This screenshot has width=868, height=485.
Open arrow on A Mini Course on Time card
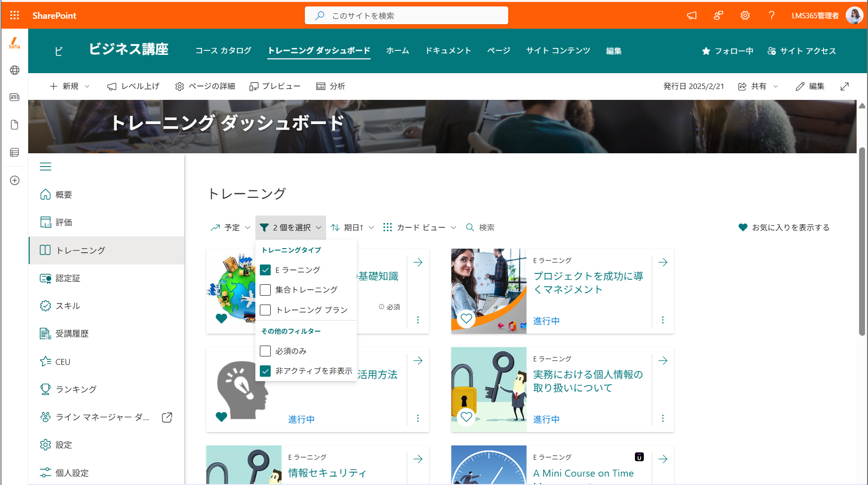(x=663, y=459)
